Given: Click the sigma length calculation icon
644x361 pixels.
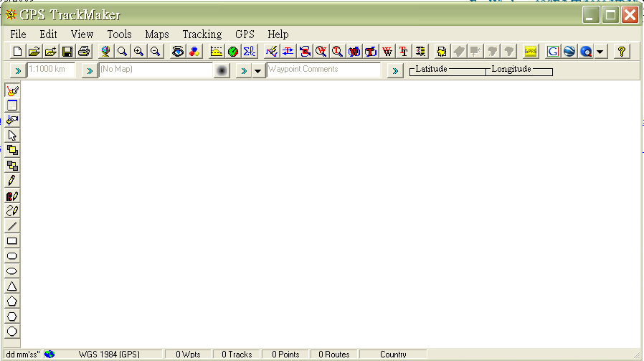Looking at the screenshot, I should [x=250, y=52].
